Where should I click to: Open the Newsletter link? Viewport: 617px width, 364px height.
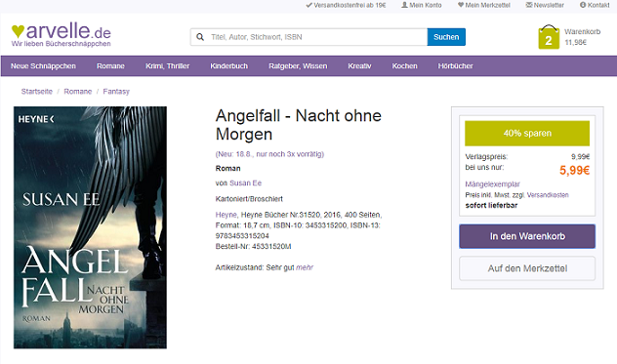545,5
